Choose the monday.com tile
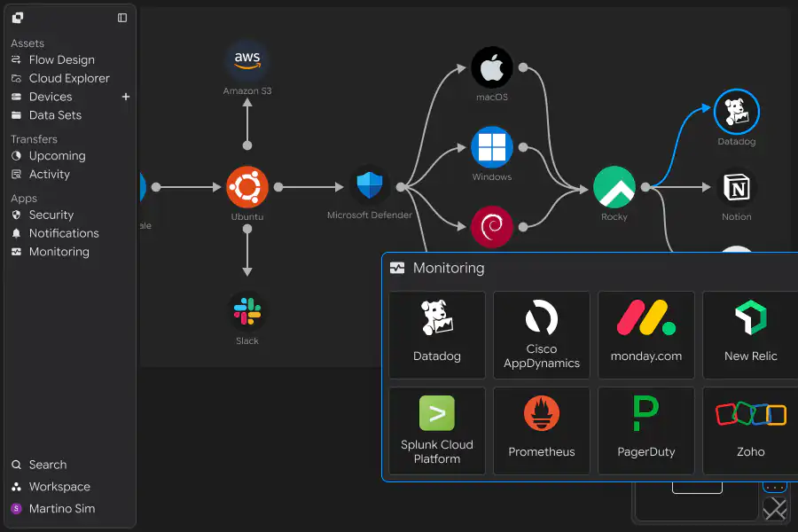The height and width of the screenshot is (532, 798). click(646, 335)
